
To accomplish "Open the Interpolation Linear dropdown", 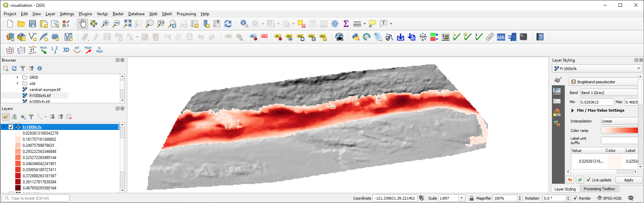I will click(x=620, y=121).
